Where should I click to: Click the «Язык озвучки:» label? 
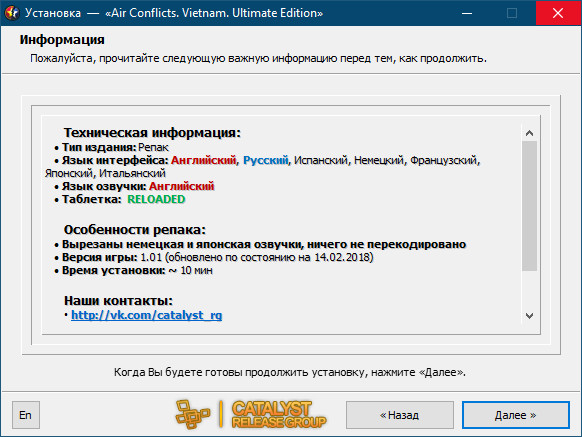point(104,186)
